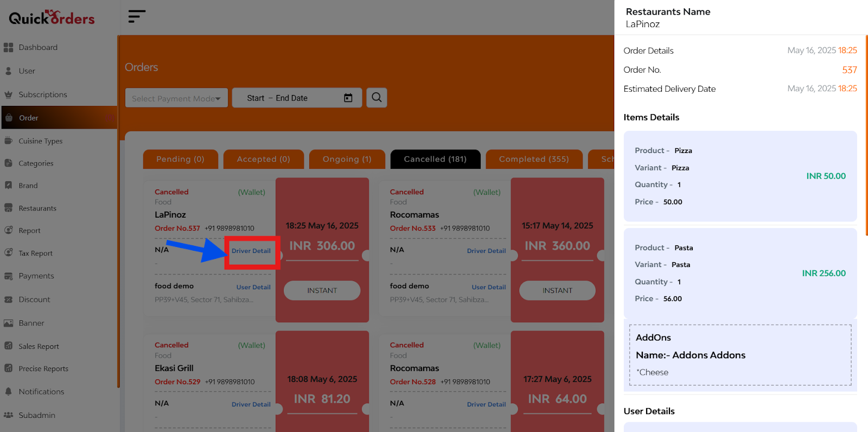Click Order No.528 on Rocomamas card
Image resolution: width=868 pixels, height=432 pixels.
(x=413, y=382)
